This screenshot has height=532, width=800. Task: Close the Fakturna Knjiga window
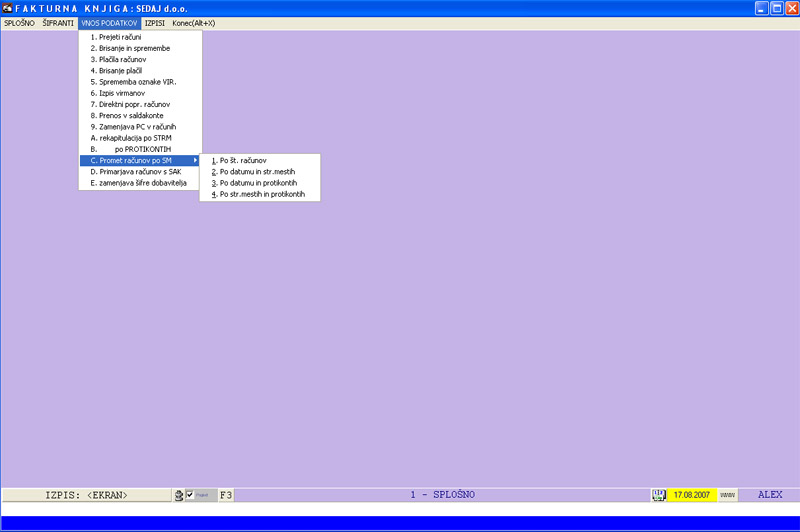pos(792,8)
